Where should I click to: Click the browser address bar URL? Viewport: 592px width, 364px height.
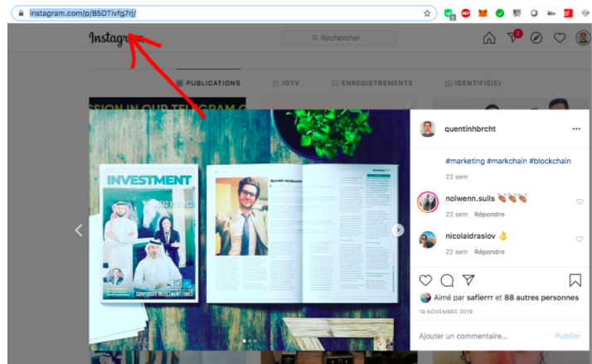pos(83,13)
